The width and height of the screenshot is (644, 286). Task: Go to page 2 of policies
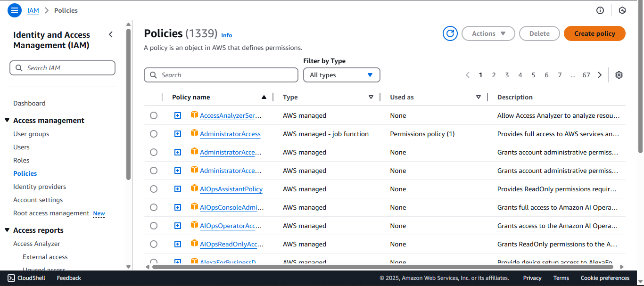pyautogui.click(x=494, y=75)
